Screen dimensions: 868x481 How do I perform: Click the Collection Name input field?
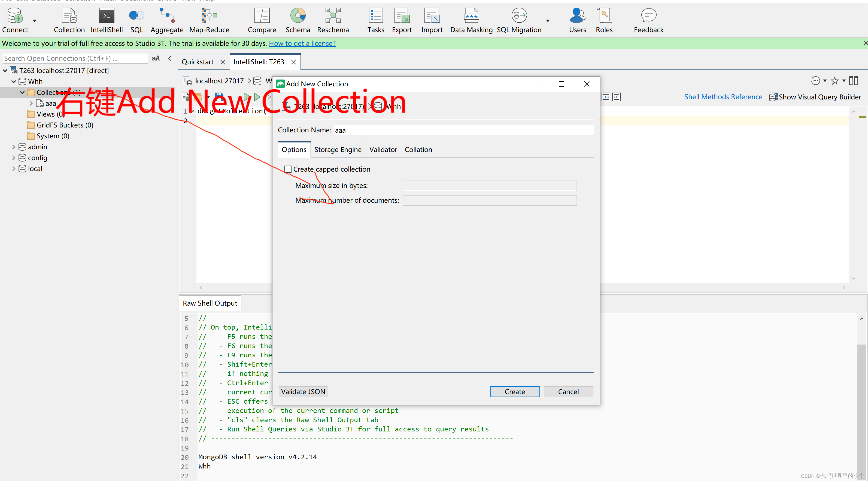pos(463,130)
